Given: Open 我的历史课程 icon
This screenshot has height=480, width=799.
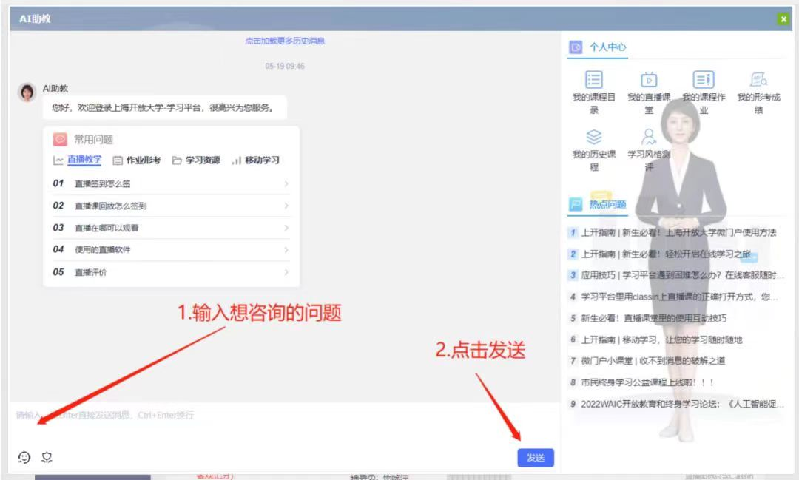Looking at the screenshot, I should pos(594,137).
